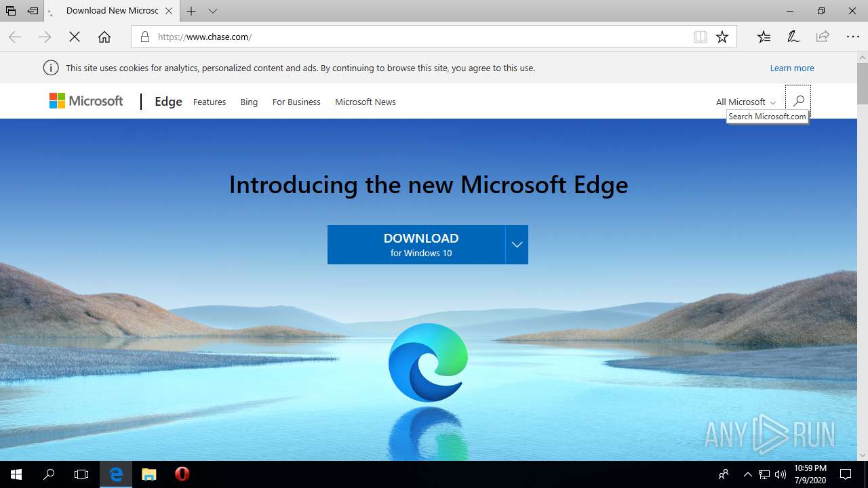Open Action Center notifications icon
Screen dimensions: 868x488
pyautogui.click(x=846, y=474)
